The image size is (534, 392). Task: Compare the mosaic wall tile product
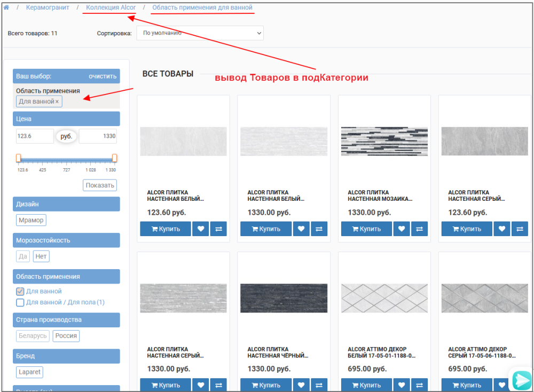[x=419, y=229]
